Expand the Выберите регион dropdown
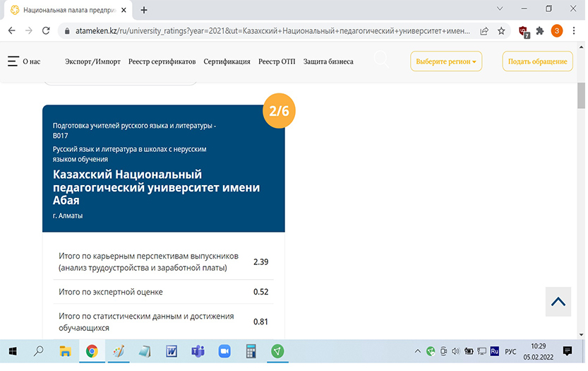Image resolution: width=588 pixels, height=371 pixels. (x=445, y=61)
